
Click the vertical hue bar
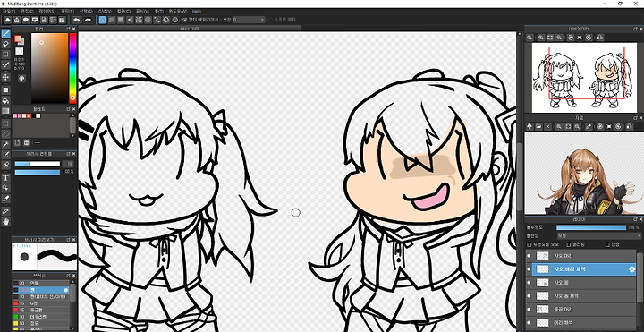tap(72, 68)
